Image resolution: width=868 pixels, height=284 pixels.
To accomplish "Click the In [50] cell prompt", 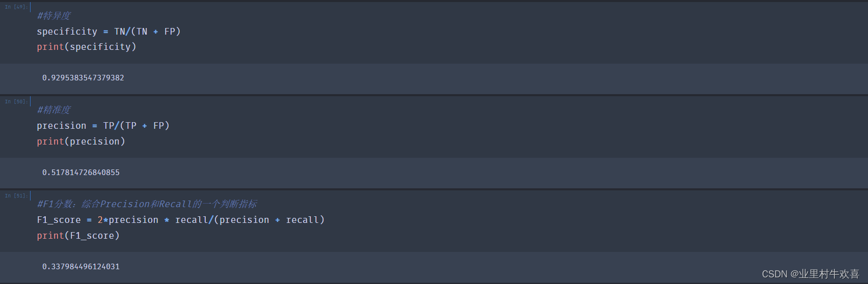I will (x=15, y=102).
